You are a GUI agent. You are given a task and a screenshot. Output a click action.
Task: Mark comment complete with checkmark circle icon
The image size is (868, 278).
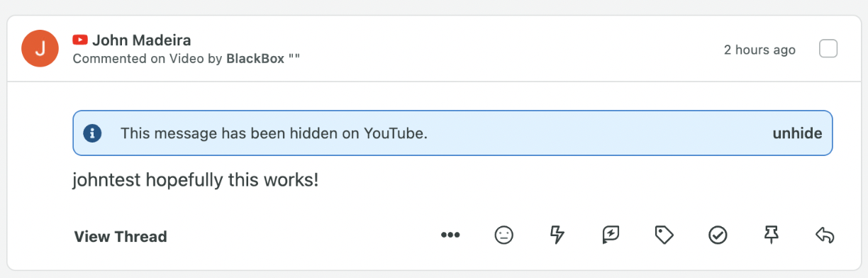pyautogui.click(x=718, y=235)
